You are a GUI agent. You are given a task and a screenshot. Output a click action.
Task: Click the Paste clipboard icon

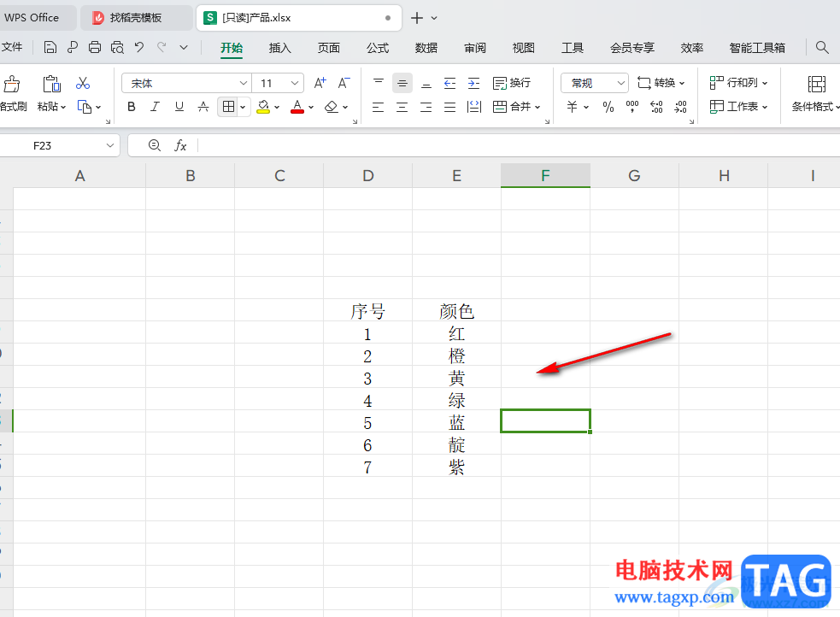51,84
